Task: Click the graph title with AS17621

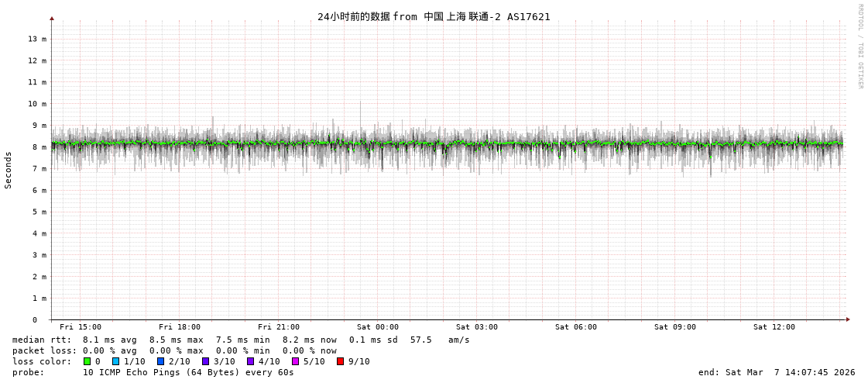Action: [434, 17]
